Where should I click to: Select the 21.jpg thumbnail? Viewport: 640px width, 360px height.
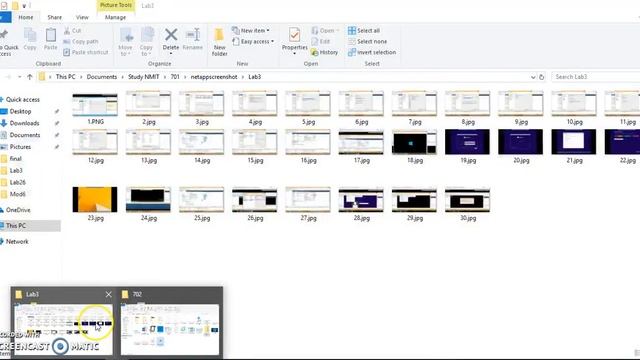tap(573, 142)
